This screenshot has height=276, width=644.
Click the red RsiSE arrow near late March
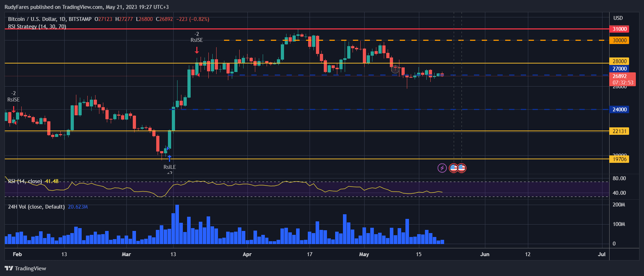(197, 50)
